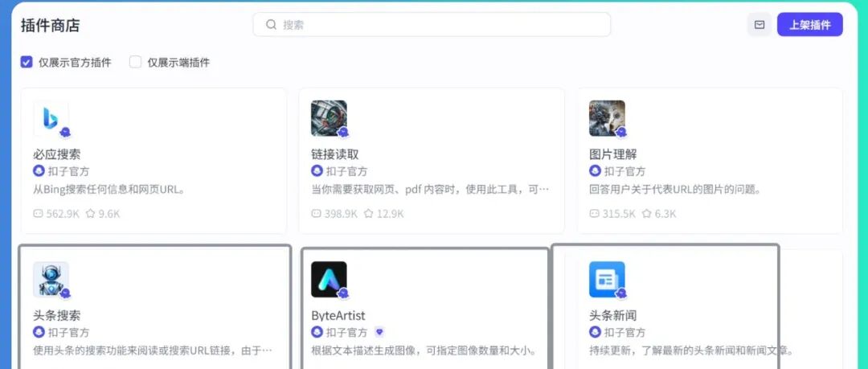Click the official badge on 必应搜索 logo
Viewport: 868px width, 369px height.
(x=65, y=132)
